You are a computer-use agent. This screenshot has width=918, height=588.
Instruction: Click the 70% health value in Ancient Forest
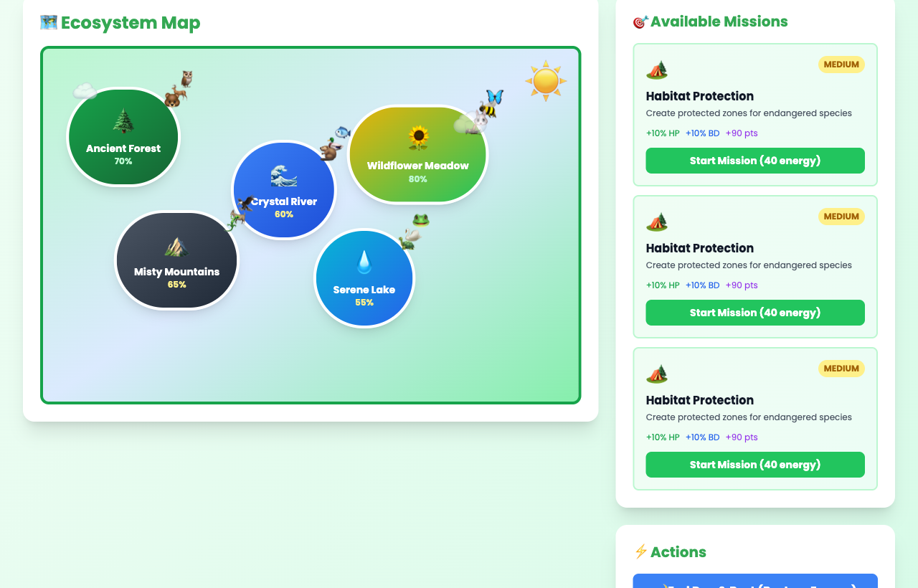[x=123, y=161]
